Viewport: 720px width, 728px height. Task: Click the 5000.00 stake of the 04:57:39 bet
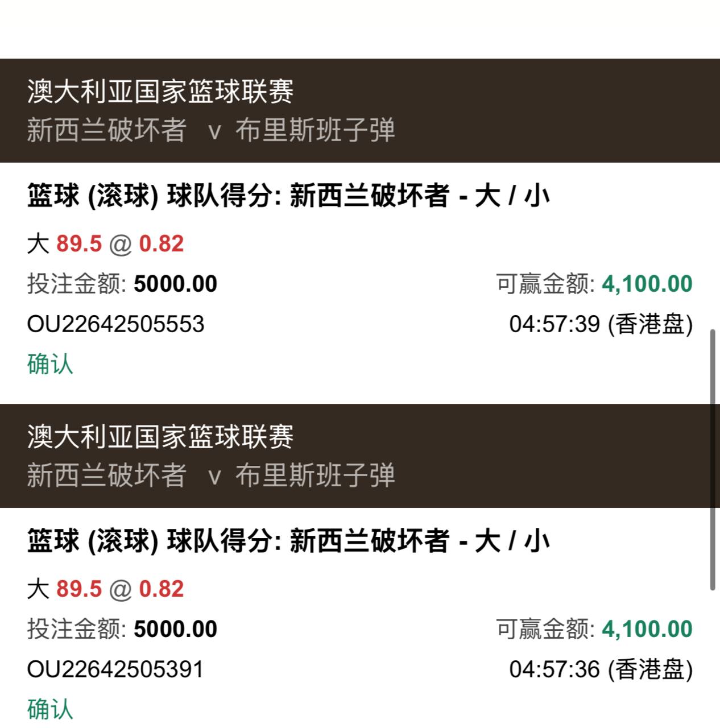175,284
